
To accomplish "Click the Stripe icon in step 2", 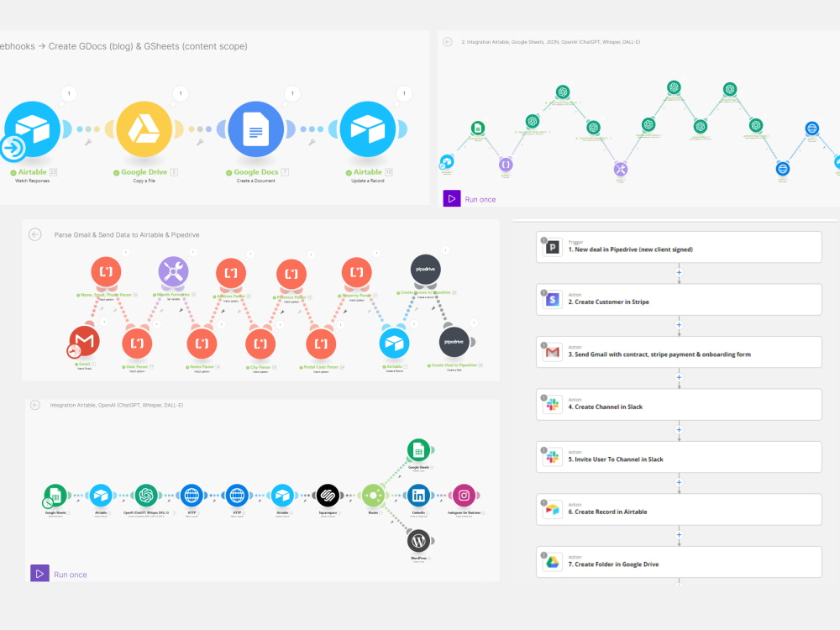I will pyautogui.click(x=553, y=300).
